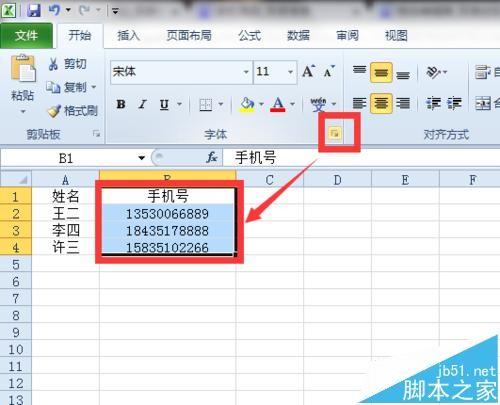
Task: Click the 复制 copy button
Action: tap(71, 87)
